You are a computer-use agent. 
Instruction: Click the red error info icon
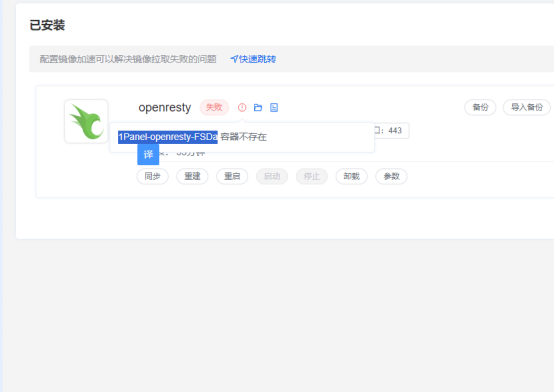[x=242, y=107]
